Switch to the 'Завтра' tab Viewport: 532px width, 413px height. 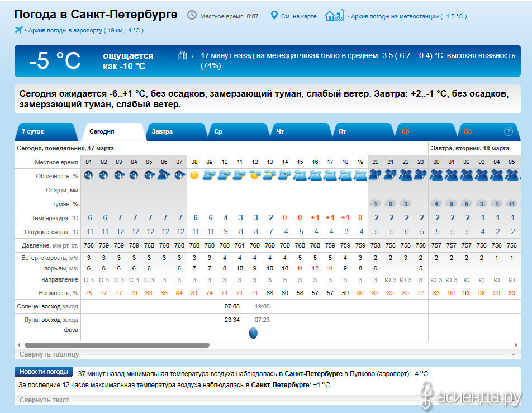pyautogui.click(x=177, y=132)
